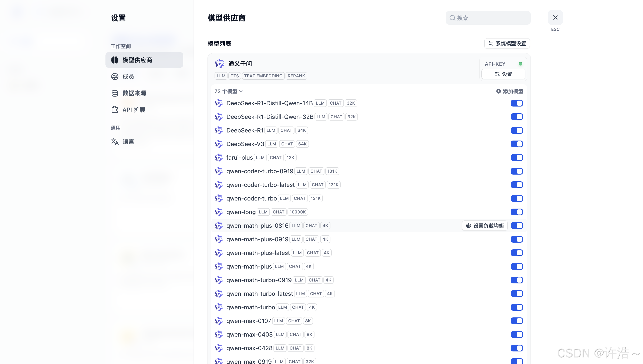Select 成员 in settings sidebar
The image size is (643, 364).
click(128, 77)
